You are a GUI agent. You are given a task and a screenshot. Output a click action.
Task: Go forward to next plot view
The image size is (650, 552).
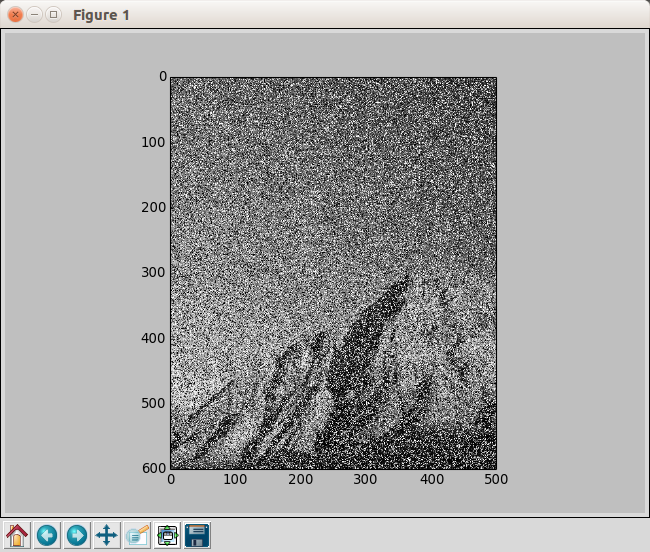(77, 535)
